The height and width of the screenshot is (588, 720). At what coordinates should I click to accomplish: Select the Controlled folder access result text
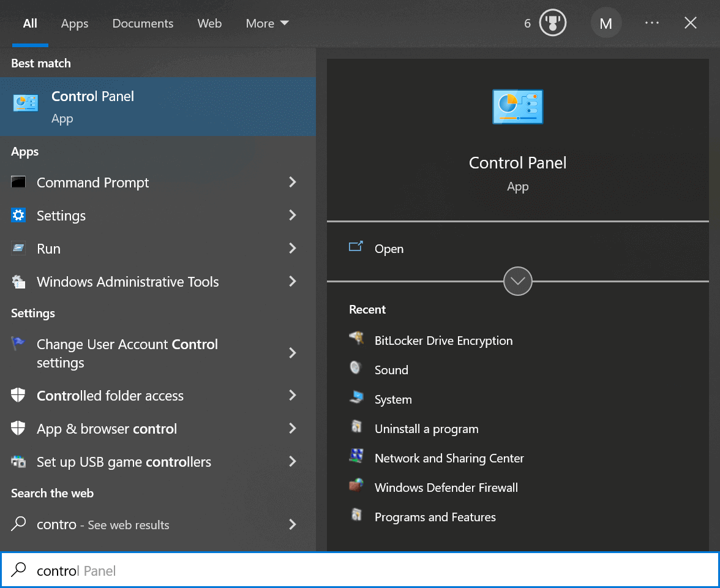pos(110,396)
